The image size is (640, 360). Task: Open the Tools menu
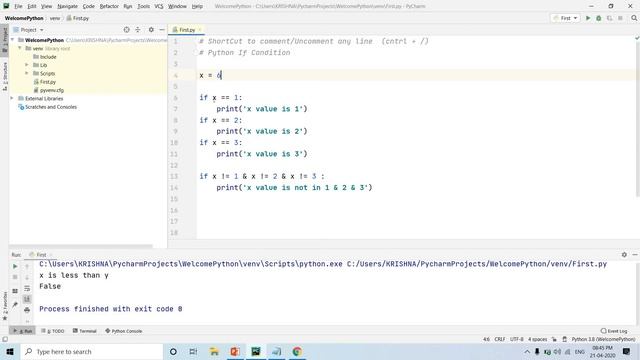pyautogui.click(x=143, y=6)
